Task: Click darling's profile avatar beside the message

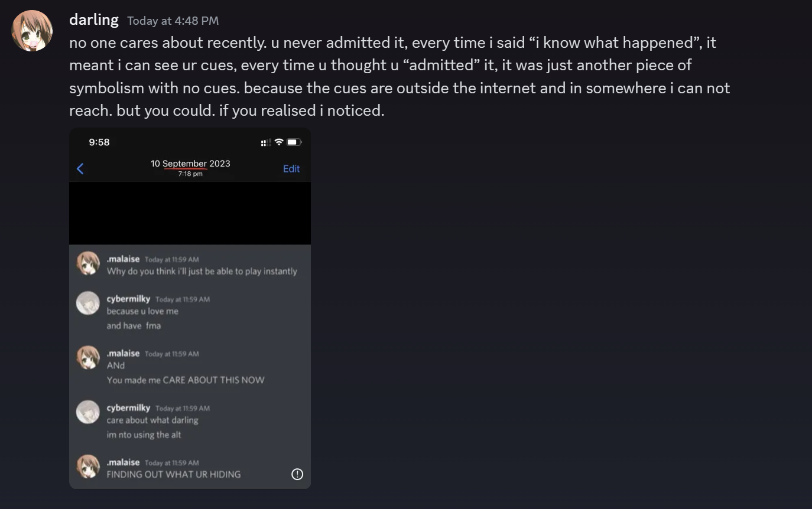Action: coord(32,31)
